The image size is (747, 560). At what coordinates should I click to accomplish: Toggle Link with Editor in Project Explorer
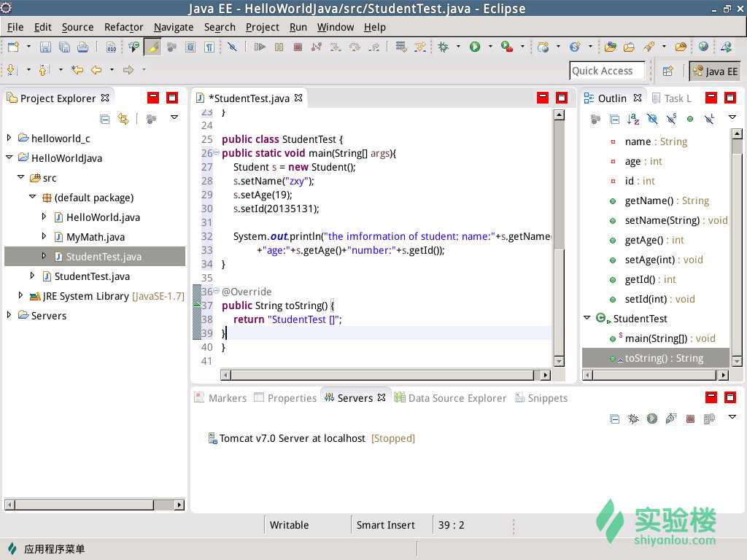(x=123, y=119)
